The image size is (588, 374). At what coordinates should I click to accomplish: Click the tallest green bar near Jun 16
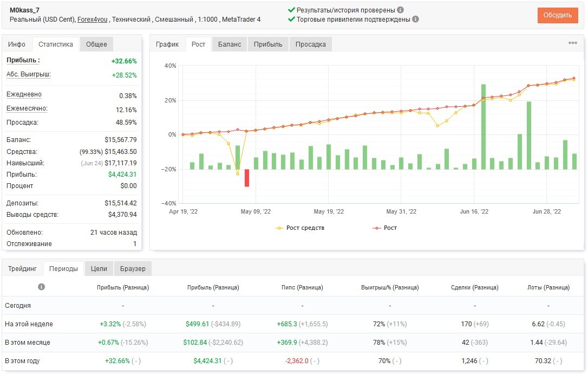pos(484,127)
